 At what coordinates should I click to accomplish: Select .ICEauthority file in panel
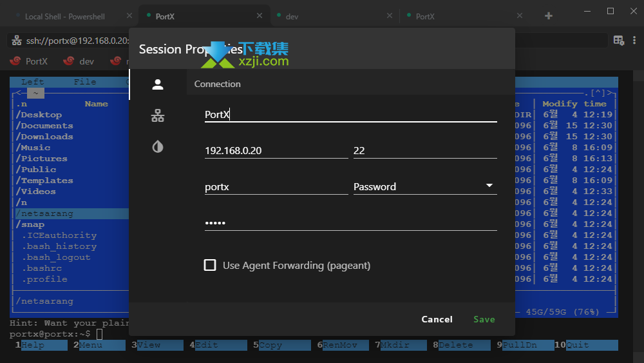[x=59, y=235]
